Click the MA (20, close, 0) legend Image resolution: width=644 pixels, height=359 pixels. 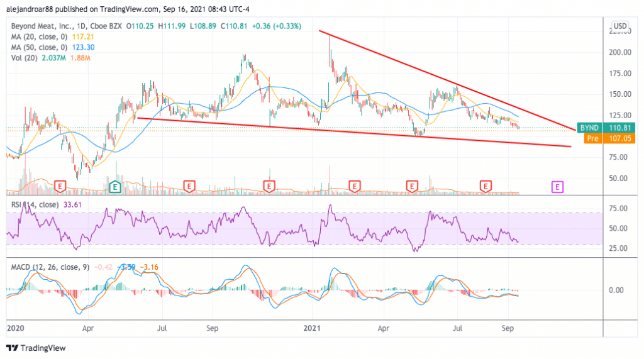(x=39, y=36)
